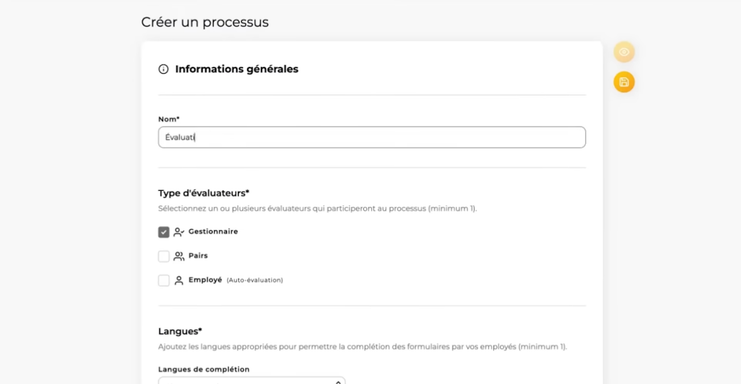
Task: Click the chevron arrows on the language dropdown
Action: tap(338, 382)
